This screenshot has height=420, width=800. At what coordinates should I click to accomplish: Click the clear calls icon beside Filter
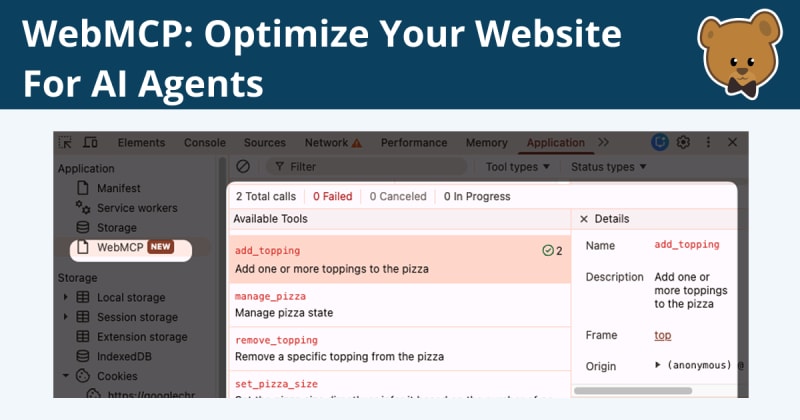click(243, 166)
